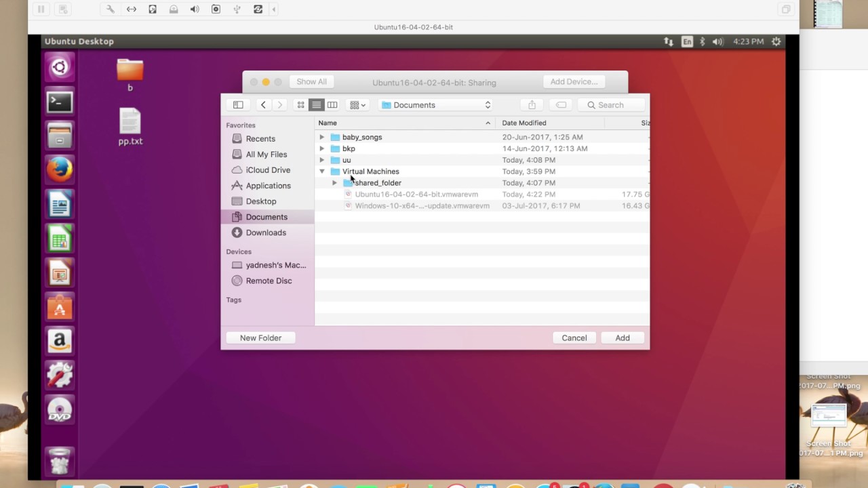This screenshot has height=488, width=868.
Task: Go back in file dialog
Action: 263,105
